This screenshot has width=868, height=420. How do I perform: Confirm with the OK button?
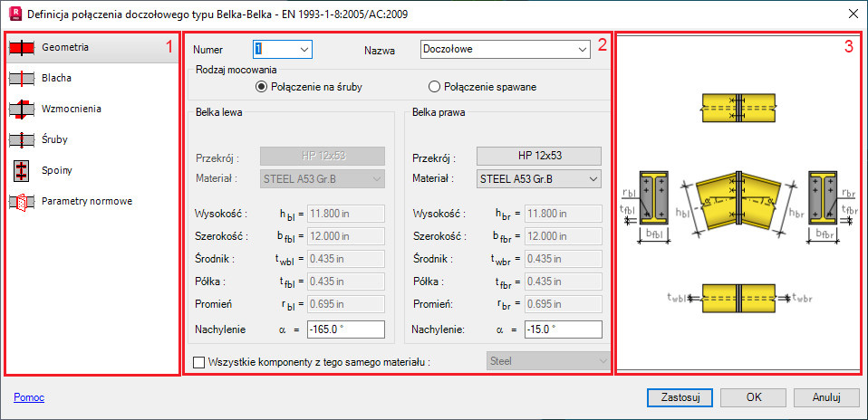[x=754, y=396]
